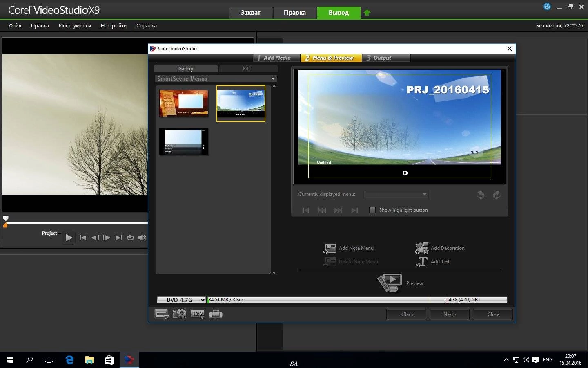Open the DVD 4.7G disc size dropdown
This screenshot has width=588, height=368.
click(x=181, y=300)
